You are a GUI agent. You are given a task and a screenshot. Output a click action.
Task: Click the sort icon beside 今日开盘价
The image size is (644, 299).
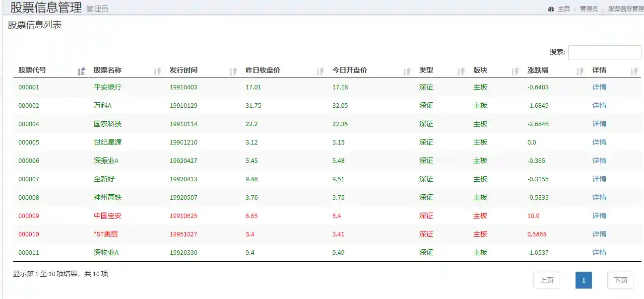(407, 71)
